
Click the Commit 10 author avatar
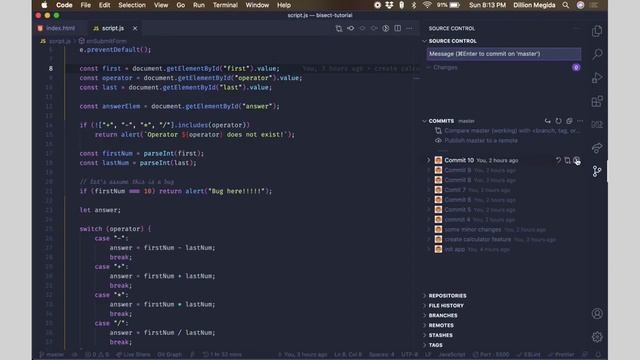click(438, 160)
